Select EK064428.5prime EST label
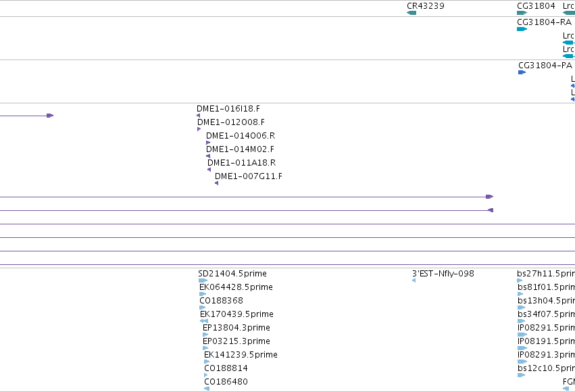 coord(236,287)
